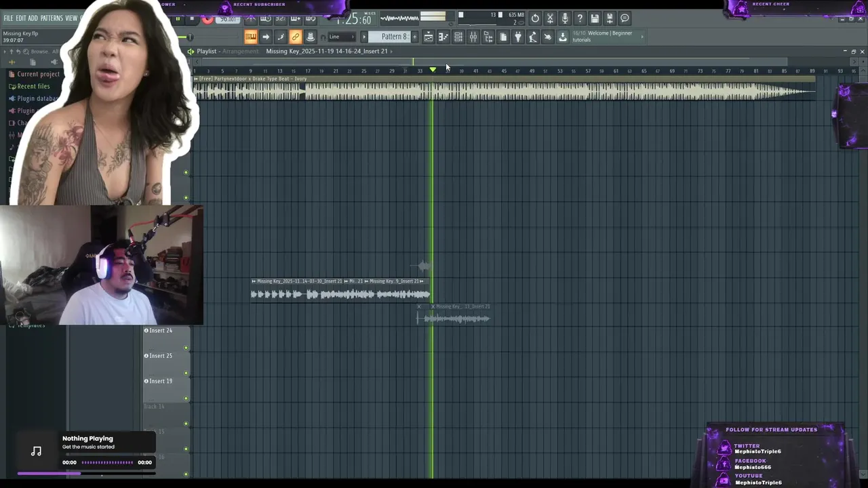Click the pointing hand icon in toolbar

pos(548,37)
